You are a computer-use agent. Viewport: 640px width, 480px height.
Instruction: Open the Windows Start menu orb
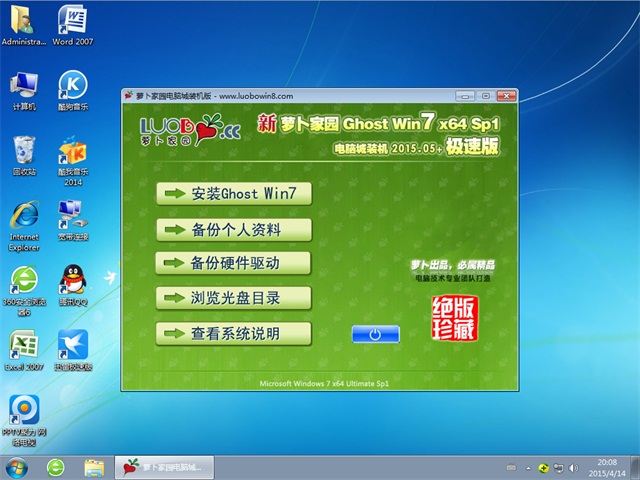[17, 467]
